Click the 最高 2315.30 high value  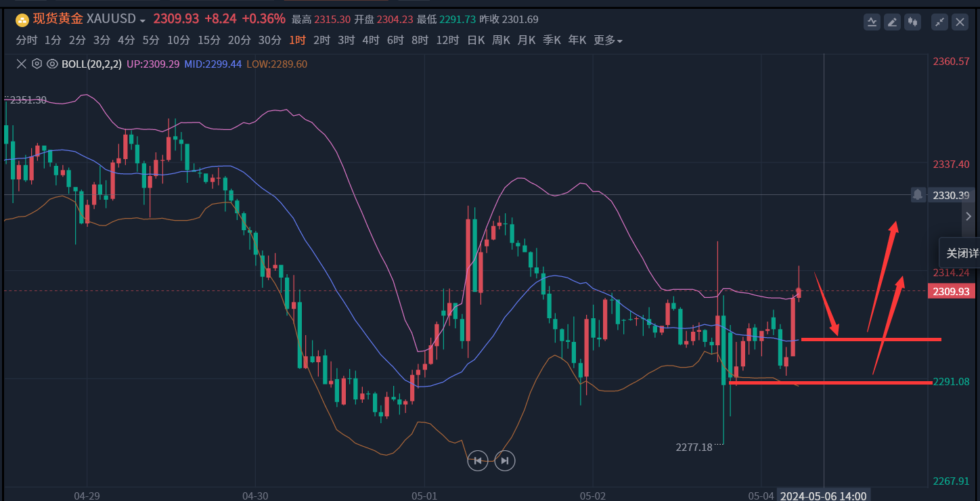click(x=321, y=20)
